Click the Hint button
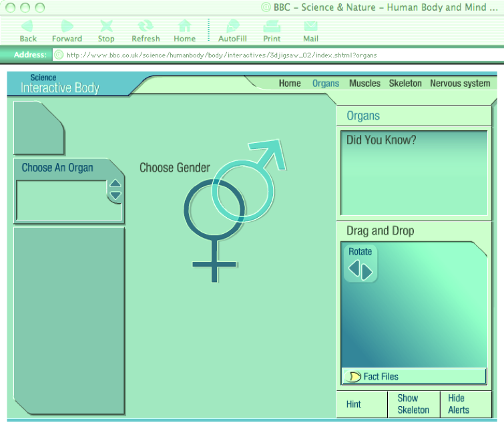504x445 pixels. pyautogui.click(x=354, y=404)
